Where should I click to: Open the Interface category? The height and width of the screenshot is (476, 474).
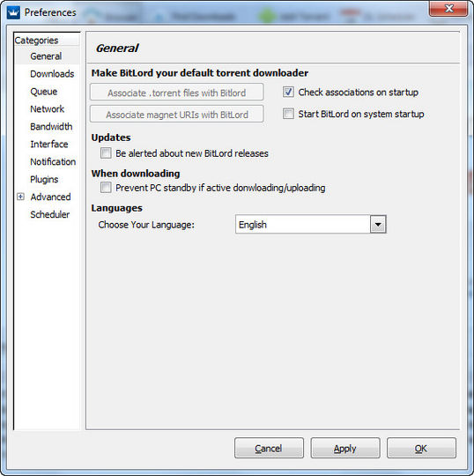tap(49, 145)
